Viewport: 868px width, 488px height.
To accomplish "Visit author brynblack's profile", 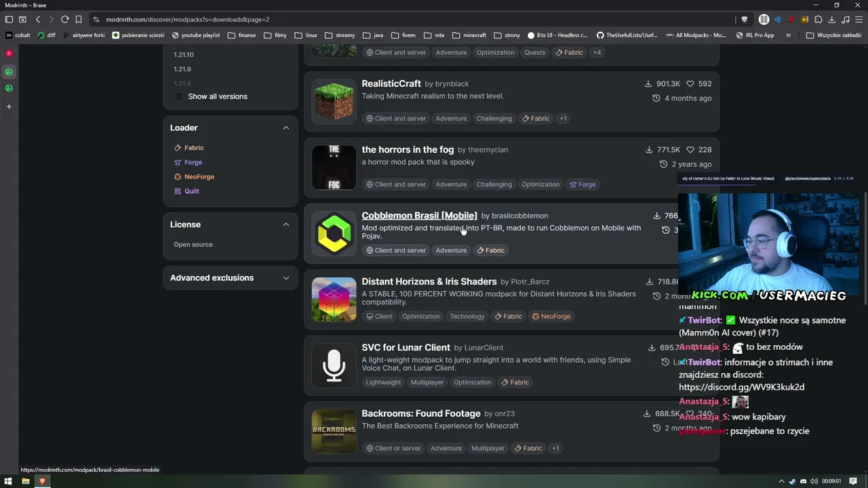I will click(x=452, y=84).
